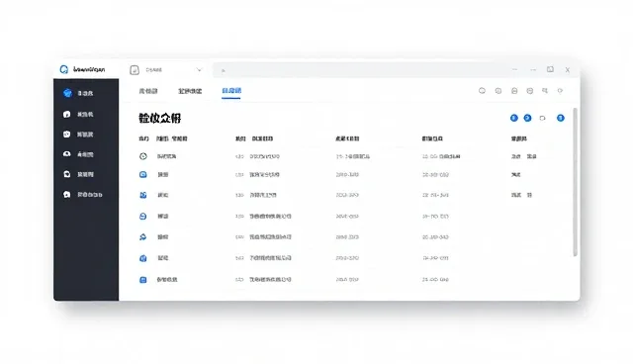Select the active blue badge sidebar item
Viewport: 633px width, 364px height.
(78, 93)
